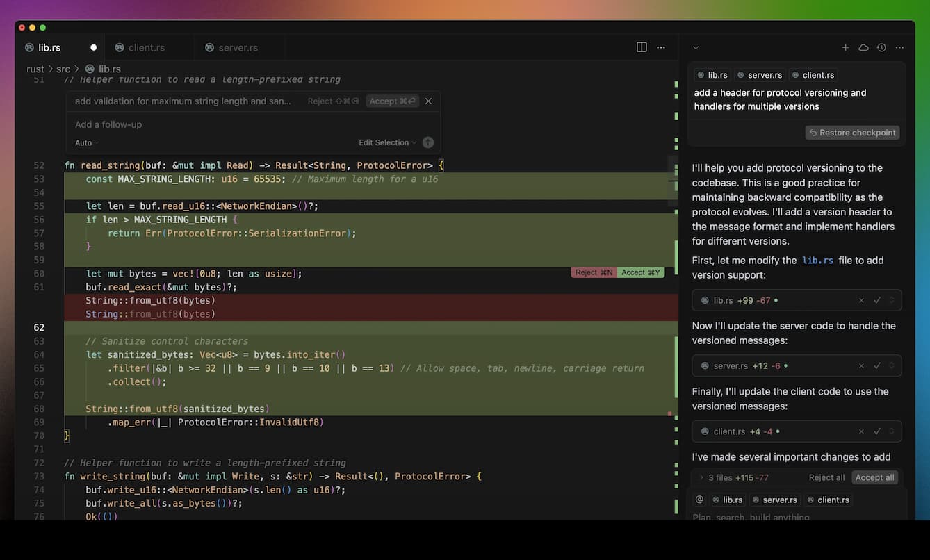Open chat panel ellipsis options menu
The image size is (930, 560).
(x=899, y=48)
